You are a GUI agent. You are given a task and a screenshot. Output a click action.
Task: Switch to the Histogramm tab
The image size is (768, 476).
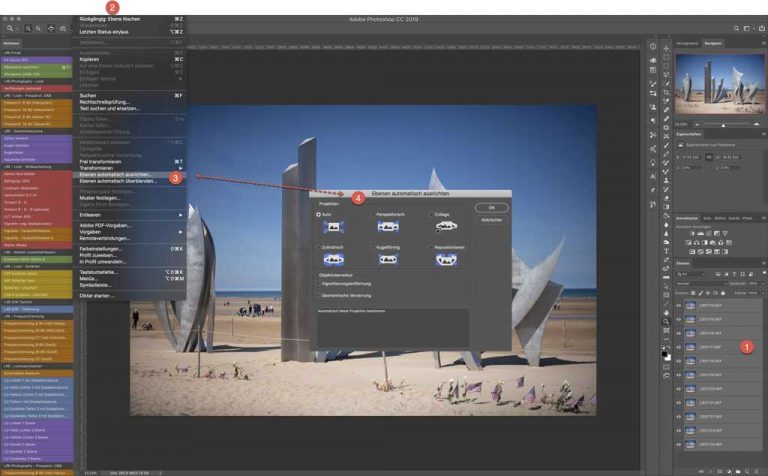pyautogui.click(x=687, y=44)
